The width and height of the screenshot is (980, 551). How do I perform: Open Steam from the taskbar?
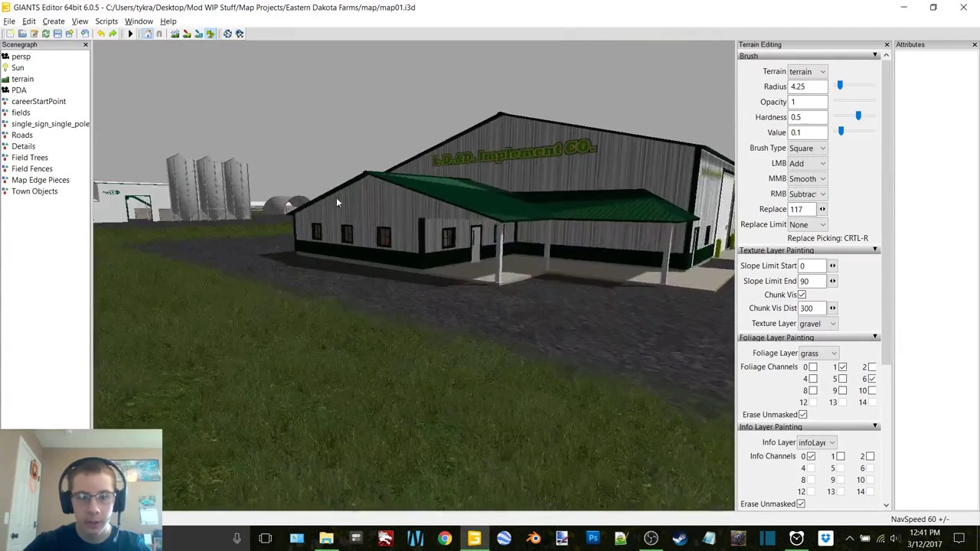680,538
